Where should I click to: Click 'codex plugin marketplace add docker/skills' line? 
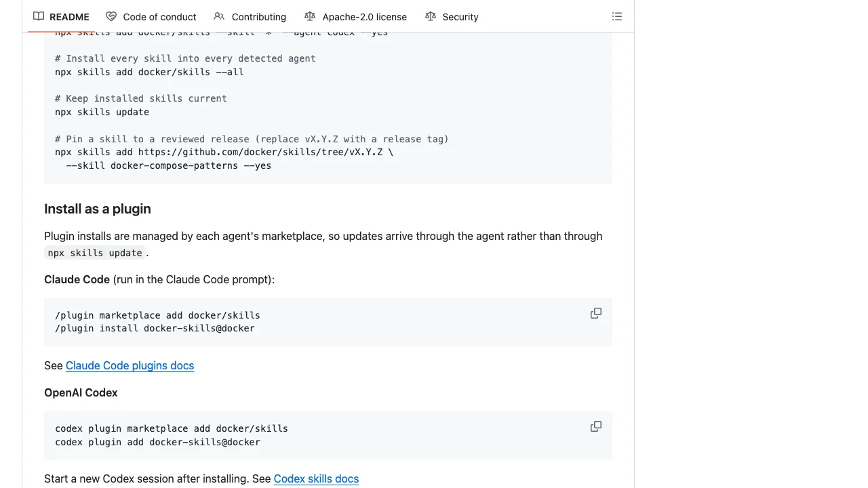[x=172, y=428]
